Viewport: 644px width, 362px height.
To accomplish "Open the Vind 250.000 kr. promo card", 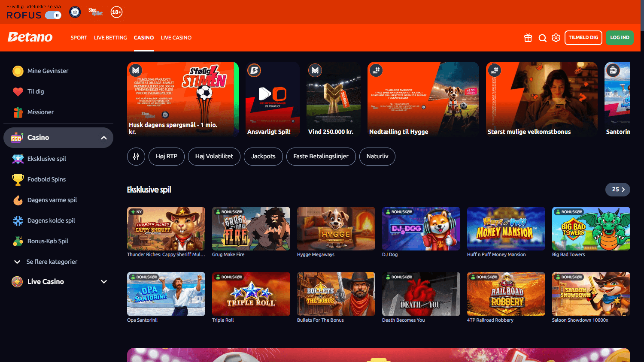I will tap(334, 99).
